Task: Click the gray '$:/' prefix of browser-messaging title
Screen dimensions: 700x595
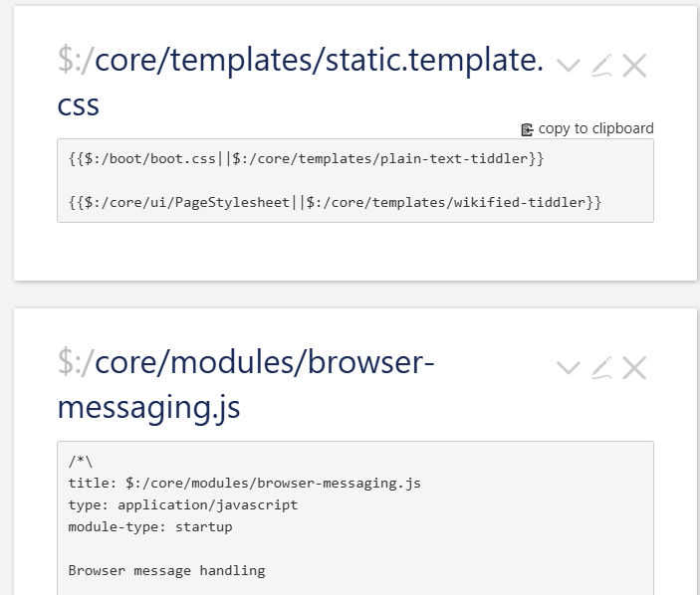Action: coord(75,364)
